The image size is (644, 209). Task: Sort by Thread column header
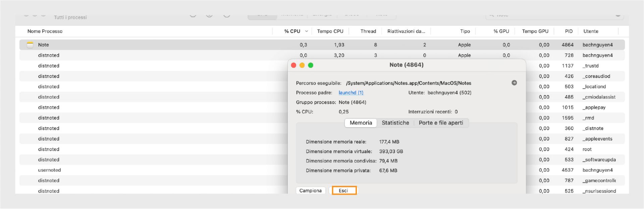click(x=368, y=31)
